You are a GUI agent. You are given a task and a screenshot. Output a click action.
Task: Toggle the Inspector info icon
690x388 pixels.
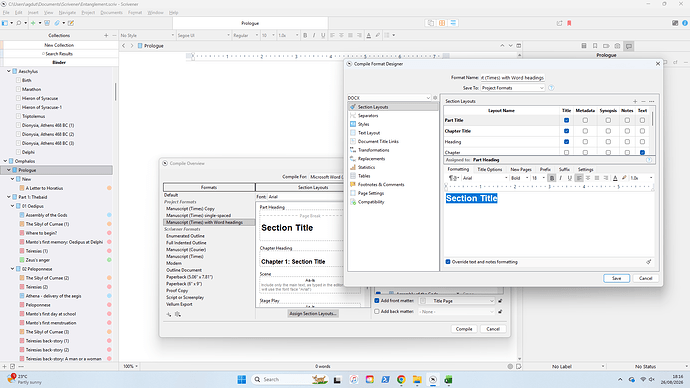click(x=685, y=23)
